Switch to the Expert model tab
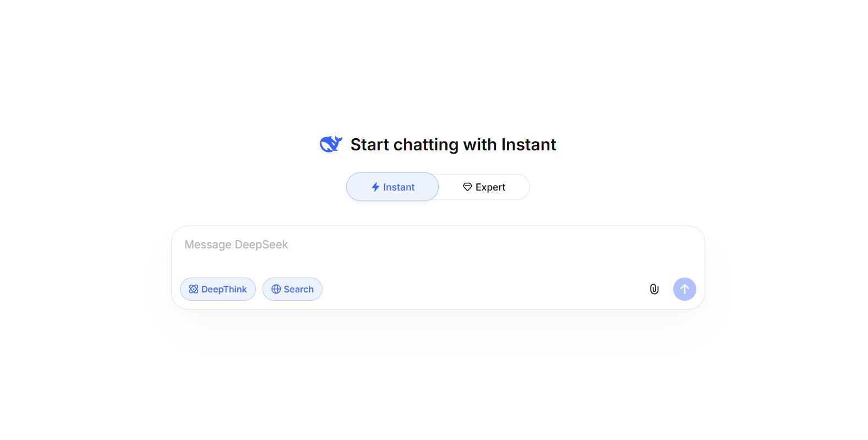The width and height of the screenshot is (868, 440). tap(484, 187)
